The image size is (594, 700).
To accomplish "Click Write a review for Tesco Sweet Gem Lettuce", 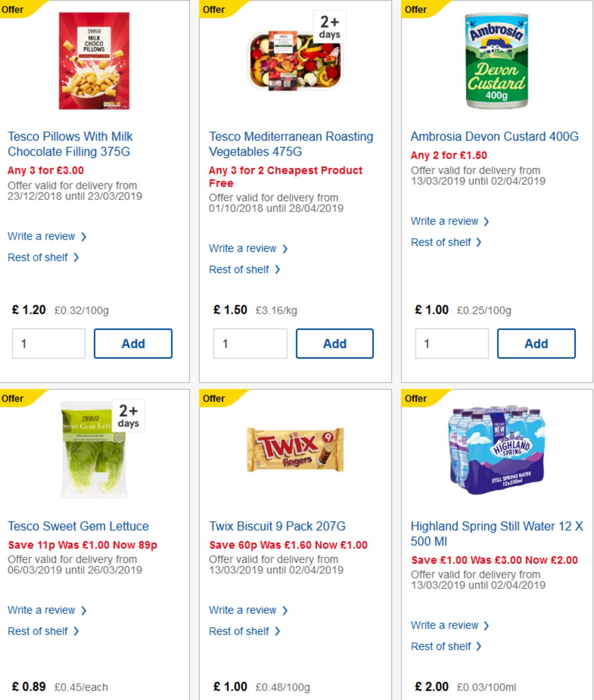I will click(x=43, y=610).
